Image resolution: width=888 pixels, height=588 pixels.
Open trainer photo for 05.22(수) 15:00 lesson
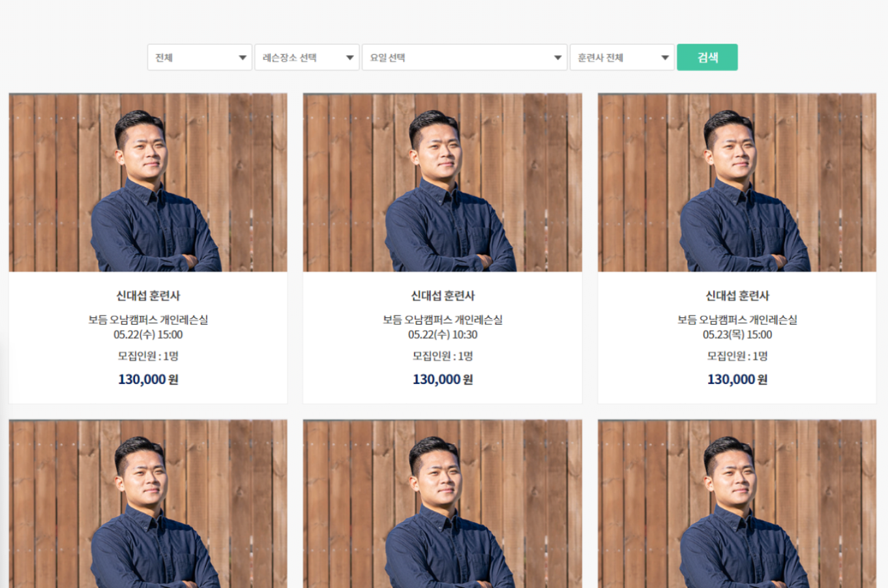click(148, 183)
